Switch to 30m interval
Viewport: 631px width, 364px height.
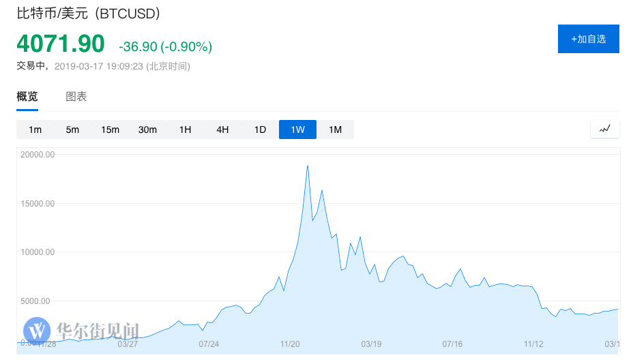(147, 130)
